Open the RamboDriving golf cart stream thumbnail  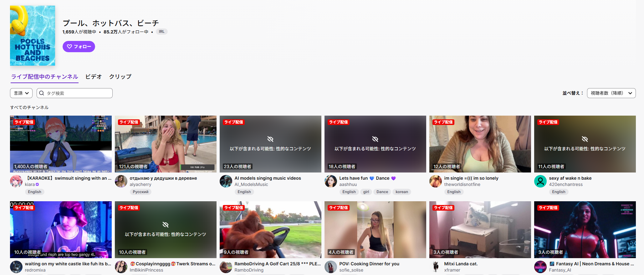[270, 230]
